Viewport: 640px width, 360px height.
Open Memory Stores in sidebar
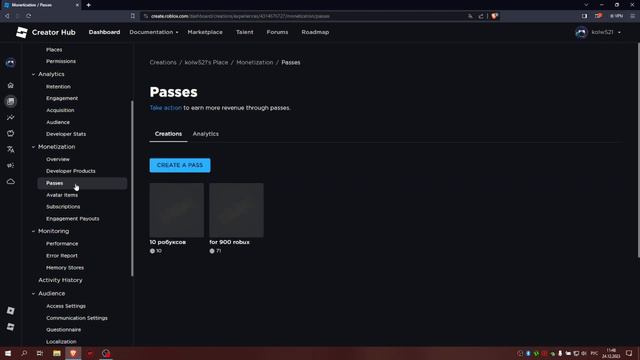65,268
